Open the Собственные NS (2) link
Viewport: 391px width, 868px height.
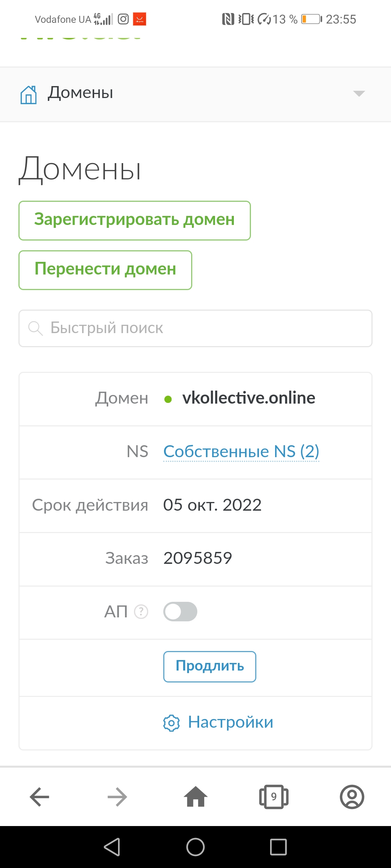coord(241,452)
